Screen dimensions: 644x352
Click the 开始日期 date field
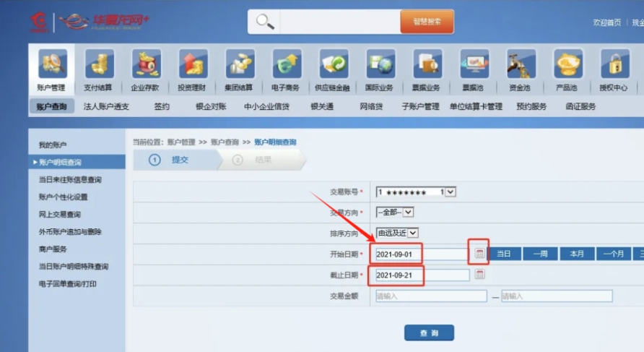(x=422, y=254)
